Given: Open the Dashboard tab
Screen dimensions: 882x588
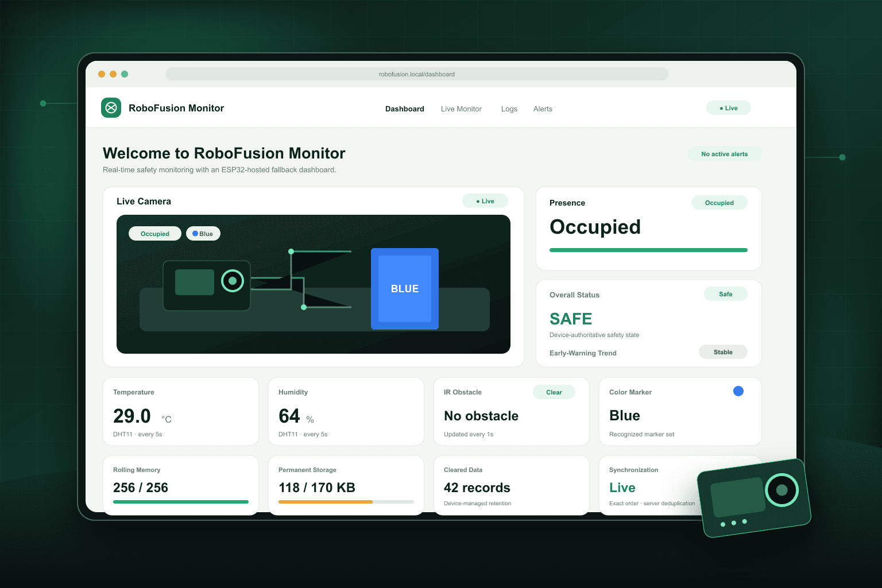Looking at the screenshot, I should coord(405,109).
